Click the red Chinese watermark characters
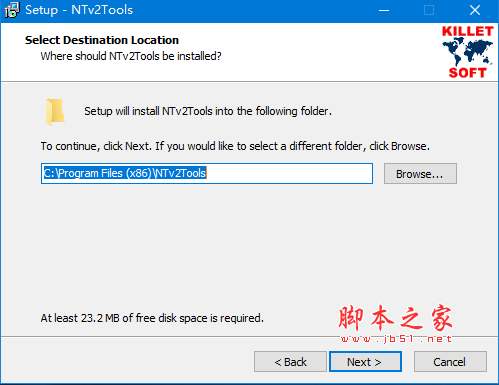 tap(395, 318)
